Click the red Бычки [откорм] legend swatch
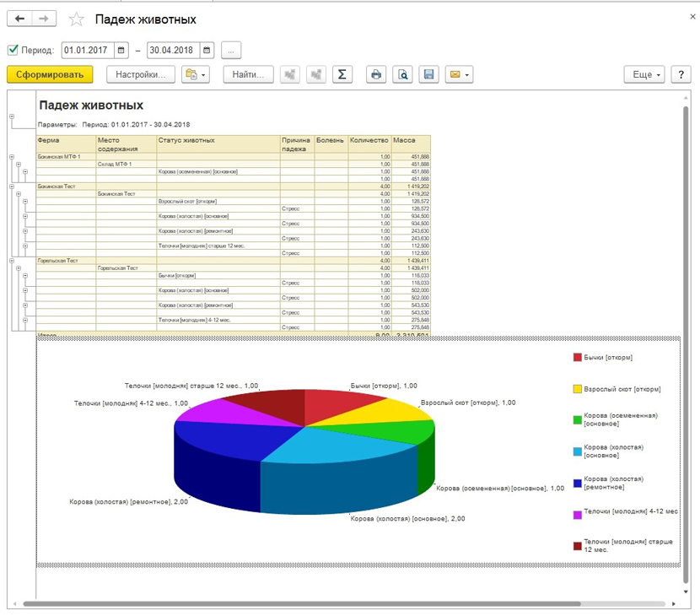This screenshot has height=616, width=700. coord(578,358)
